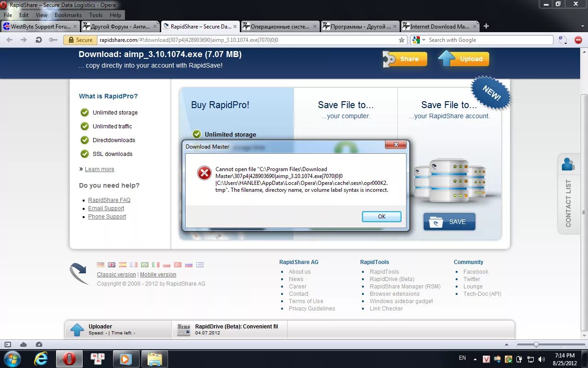Open the About us footer link

300,272
